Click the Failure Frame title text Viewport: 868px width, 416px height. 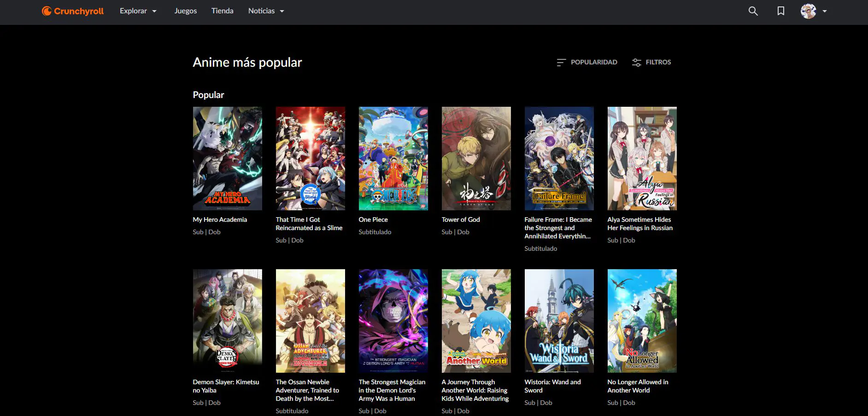558,228
